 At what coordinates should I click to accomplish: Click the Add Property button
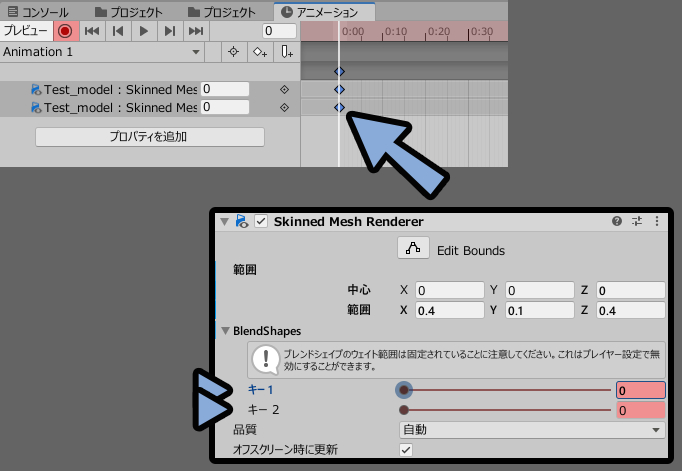(x=150, y=137)
